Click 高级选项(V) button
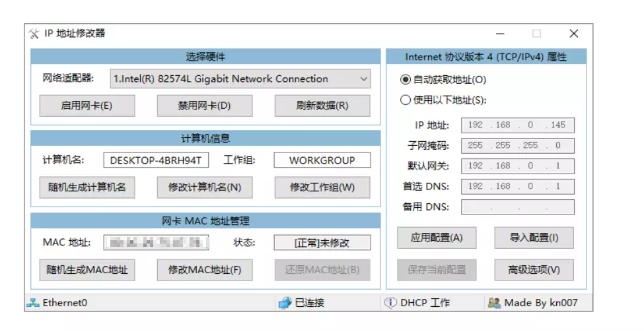Image resolution: width=644 pixels, height=330 pixels. coord(534,270)
